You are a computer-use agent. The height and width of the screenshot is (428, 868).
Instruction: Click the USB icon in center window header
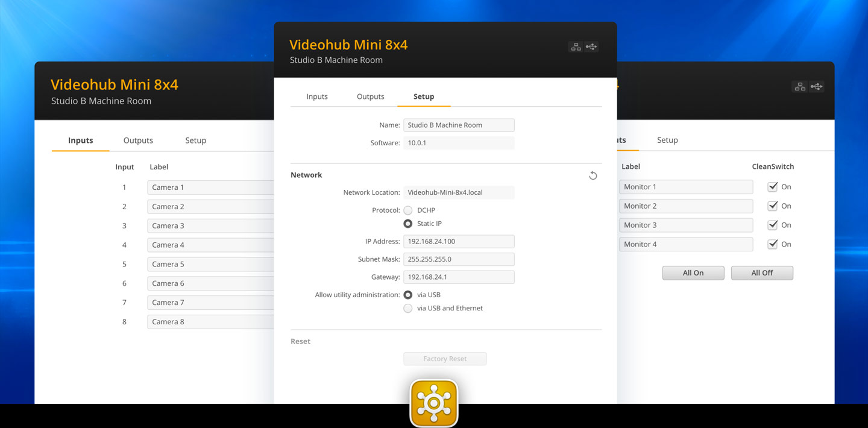[x=591, y=47]
